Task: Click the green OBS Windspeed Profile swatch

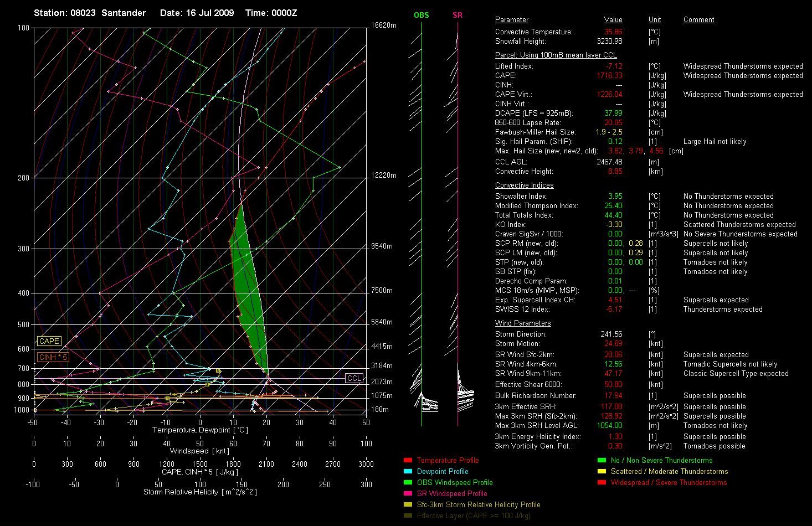Action: 408,483
